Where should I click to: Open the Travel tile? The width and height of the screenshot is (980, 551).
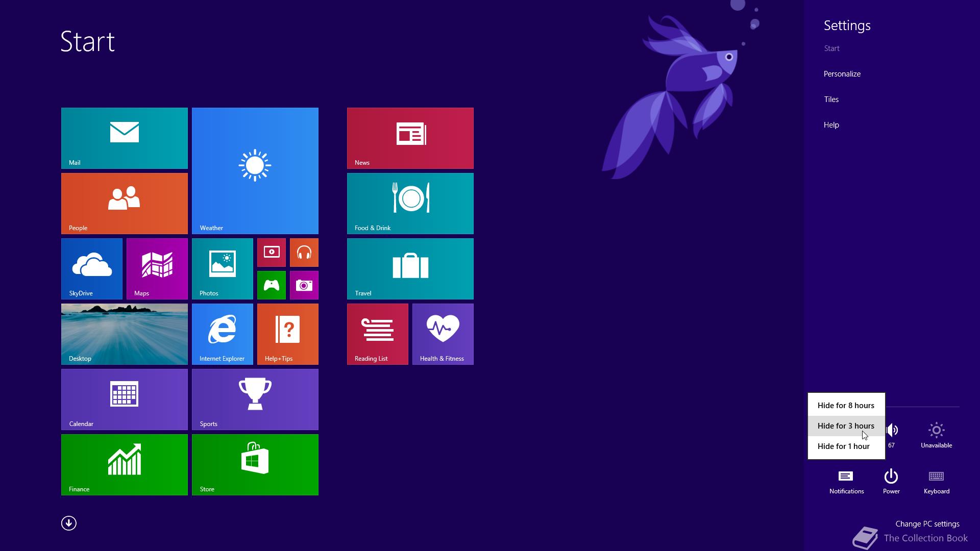tap(410, 269)
